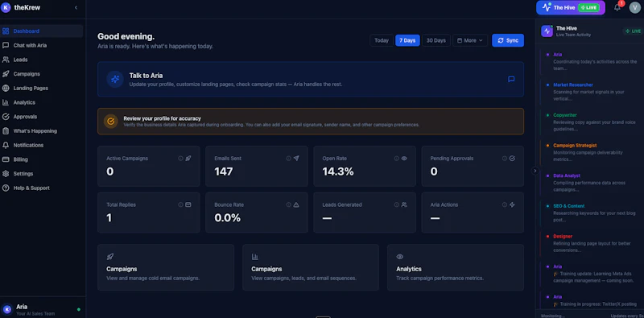Click the 14.3% open rate value
This screenshot has height=318, width=644.
(338, 171)
